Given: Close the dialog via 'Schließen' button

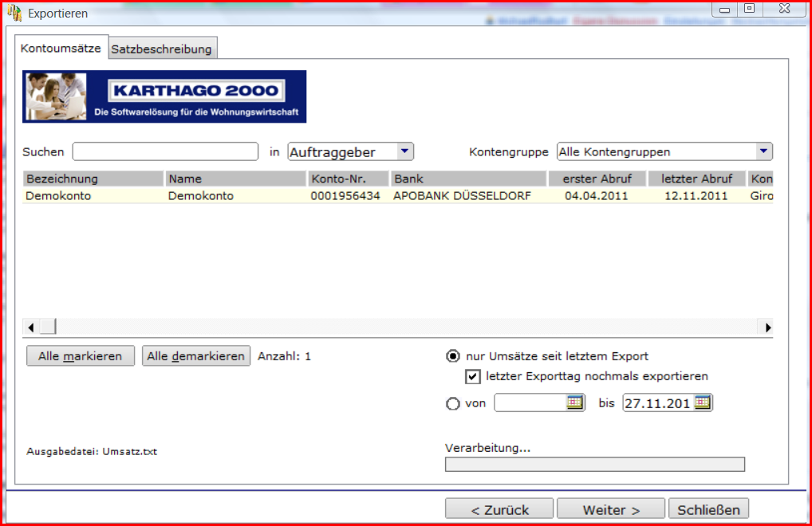Looking at the screenshot, I should pyautogui.click(x=708, y=509).
